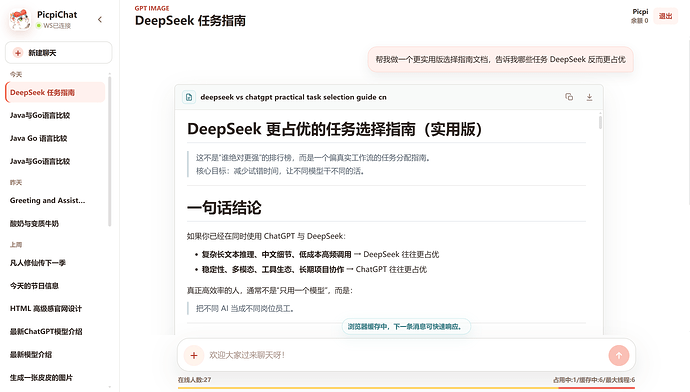The width and height of the screenshot is (690, 392).
Task: Open the HTML 高级感官网设计 chat
Action: click(x=55, y=309)
